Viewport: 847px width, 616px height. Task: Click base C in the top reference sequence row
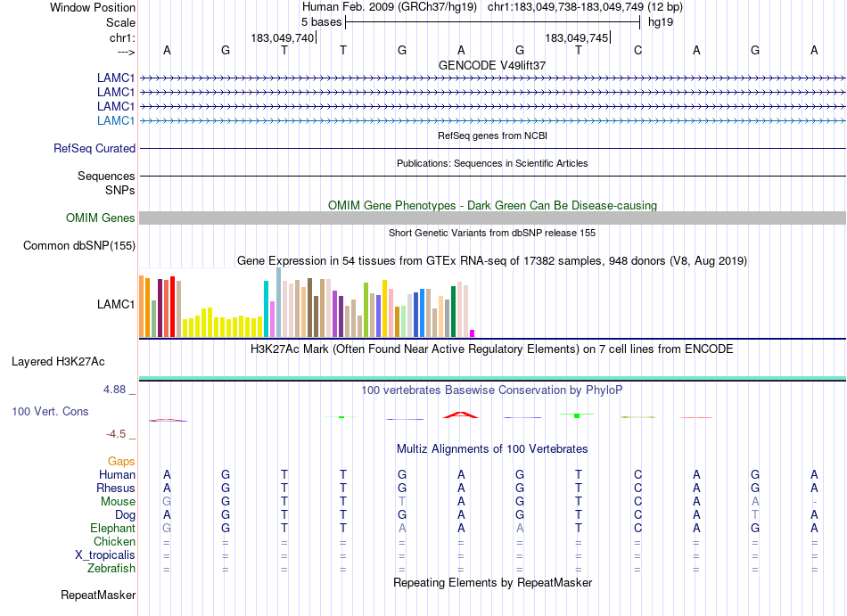[638, 50]
